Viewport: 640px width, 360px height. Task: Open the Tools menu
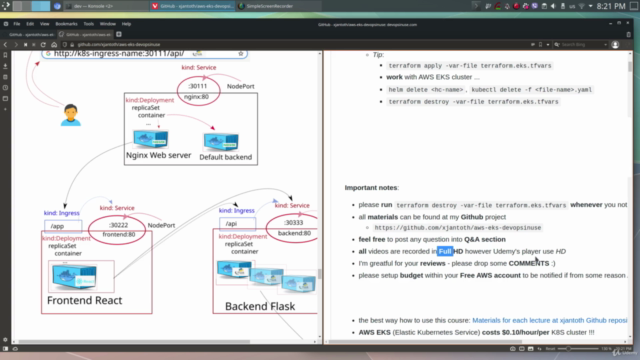pyautogui.click(x=89, y=24)
